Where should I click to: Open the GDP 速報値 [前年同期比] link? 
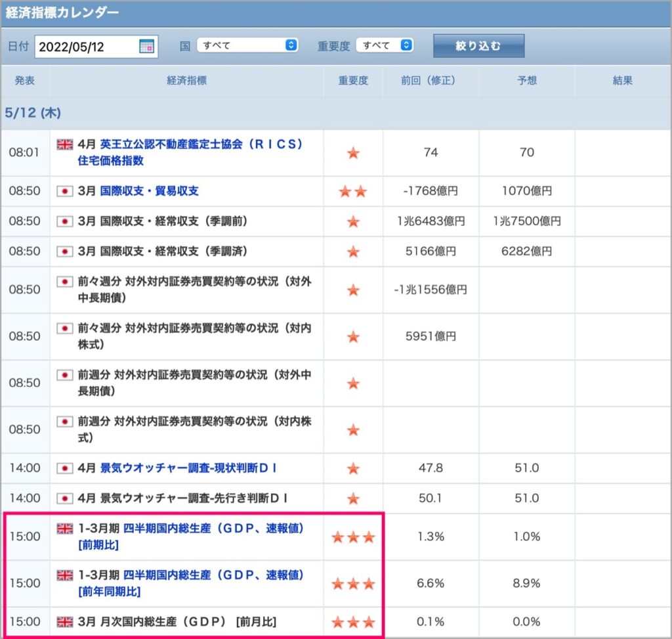pos(191,583)
